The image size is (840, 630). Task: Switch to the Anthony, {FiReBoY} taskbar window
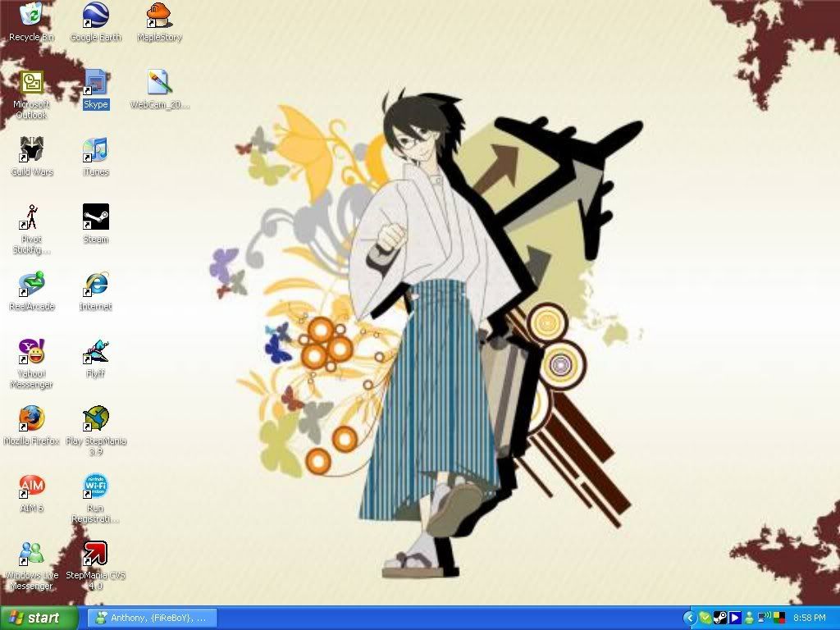tap(152, 618)
